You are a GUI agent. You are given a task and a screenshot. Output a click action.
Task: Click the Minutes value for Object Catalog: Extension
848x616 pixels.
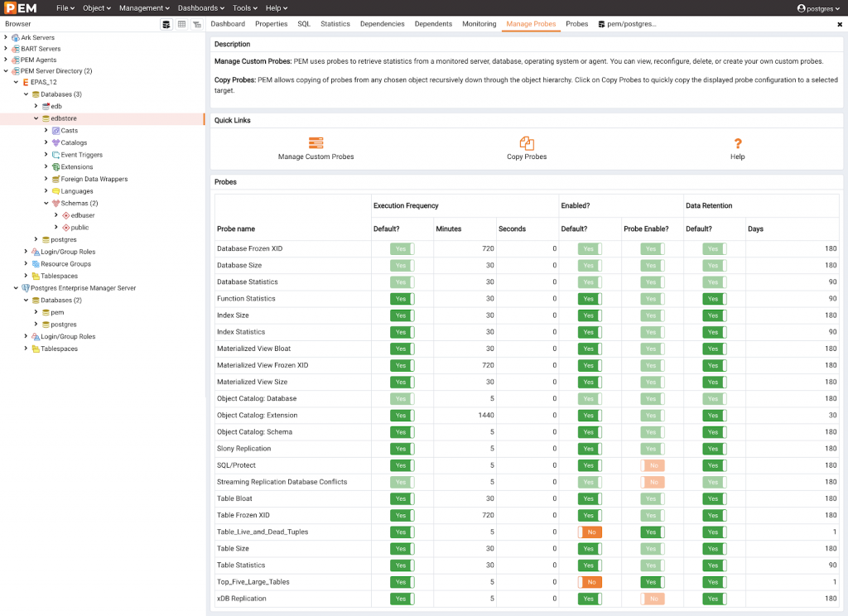[x=486, y=416]
